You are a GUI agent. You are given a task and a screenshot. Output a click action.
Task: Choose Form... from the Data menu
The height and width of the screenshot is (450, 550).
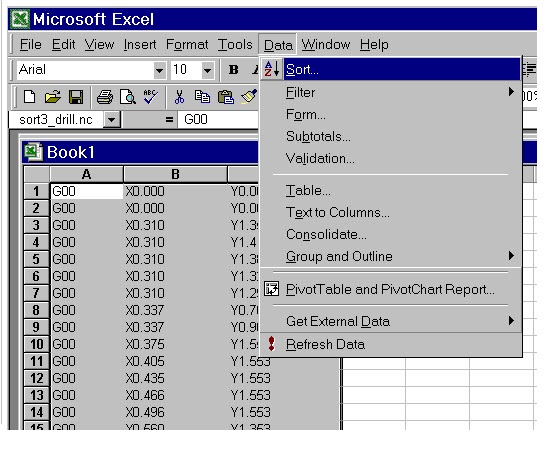[390, 114]
